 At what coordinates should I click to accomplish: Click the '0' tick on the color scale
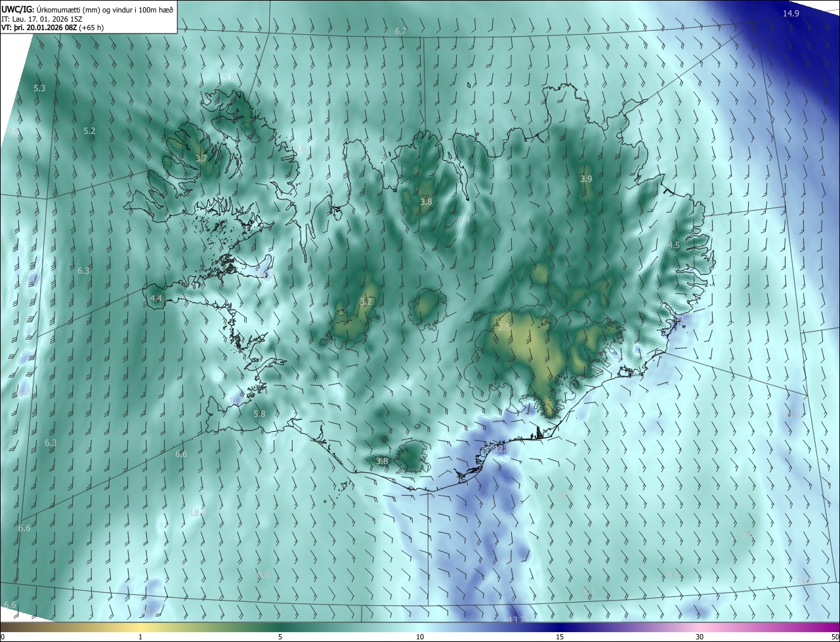coord(3,637)
